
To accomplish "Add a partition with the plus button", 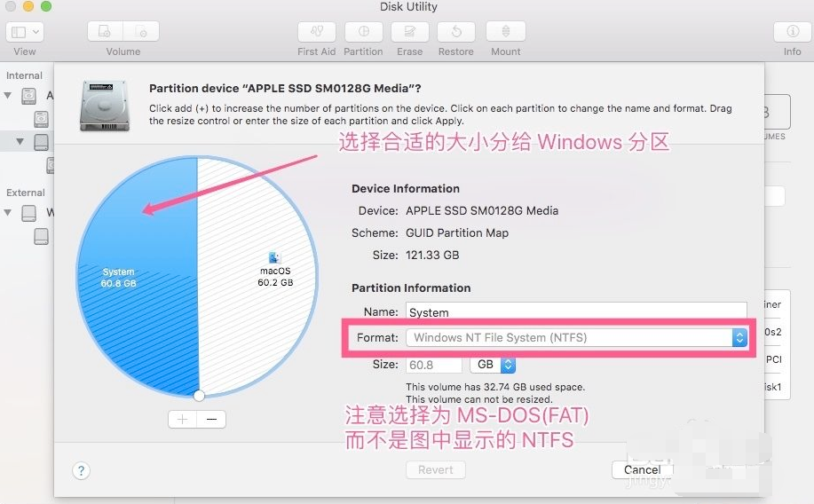I will coord(183,420).
